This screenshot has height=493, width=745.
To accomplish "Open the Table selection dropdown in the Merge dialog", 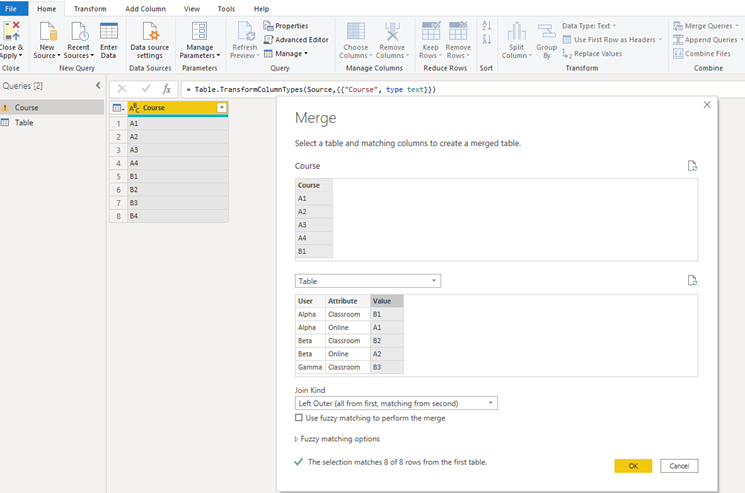I will 368,281.
